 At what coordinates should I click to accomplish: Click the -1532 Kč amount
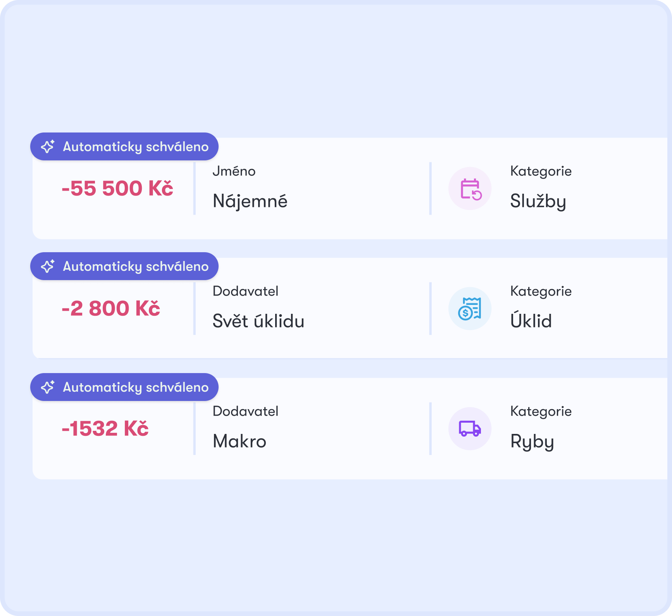[x=105, y=428]
